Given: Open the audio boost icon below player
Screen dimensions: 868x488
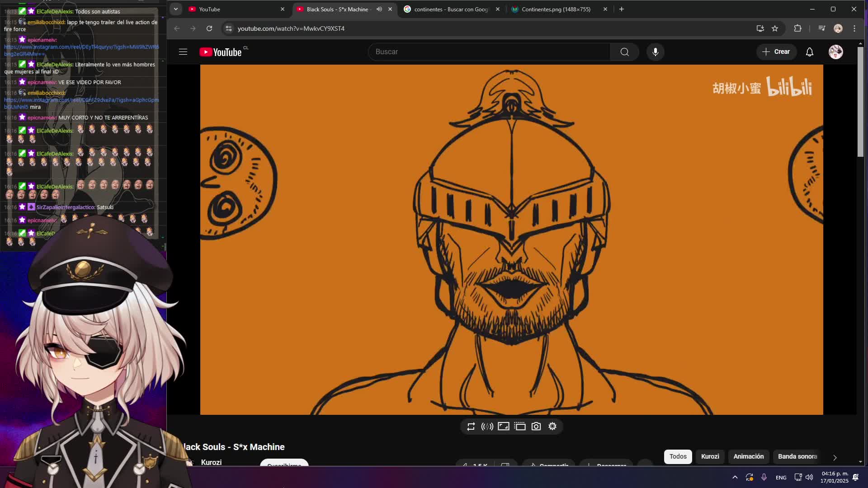Looking at the screenshot, I should (x=487, y=427).
